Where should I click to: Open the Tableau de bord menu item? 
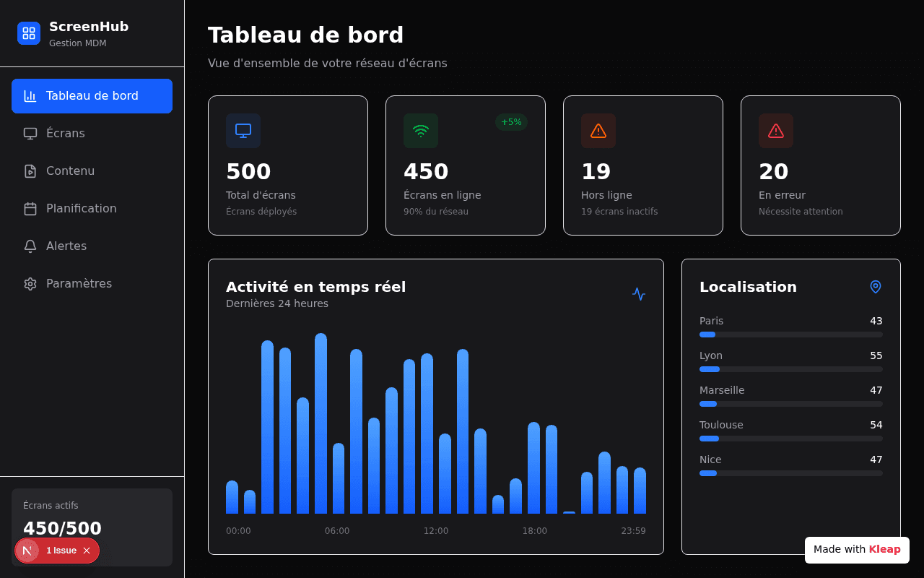tap(92, 96)
